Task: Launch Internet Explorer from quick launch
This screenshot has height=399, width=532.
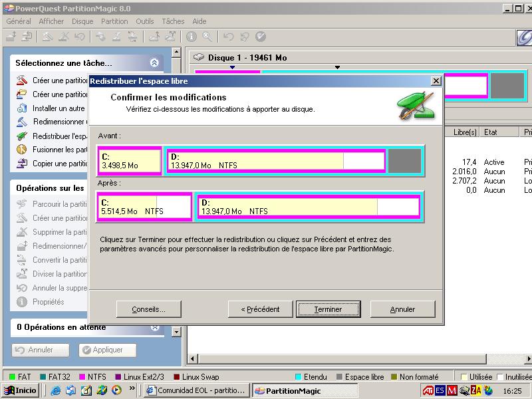Action: pos(55,390)
